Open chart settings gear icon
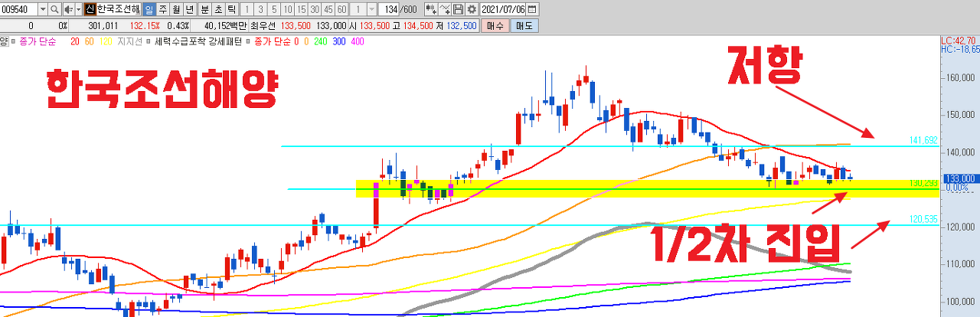Screen dimensions: 980x317 coord(472,9)
